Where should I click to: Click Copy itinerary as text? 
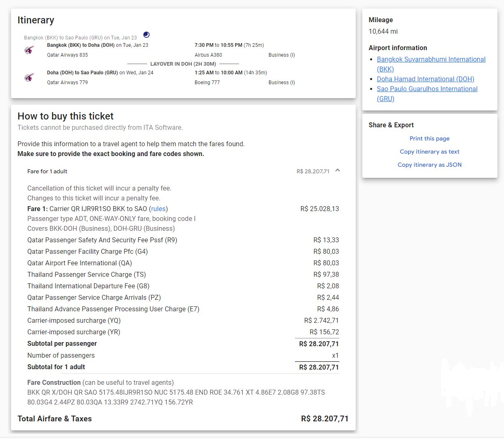click(430, 152)
